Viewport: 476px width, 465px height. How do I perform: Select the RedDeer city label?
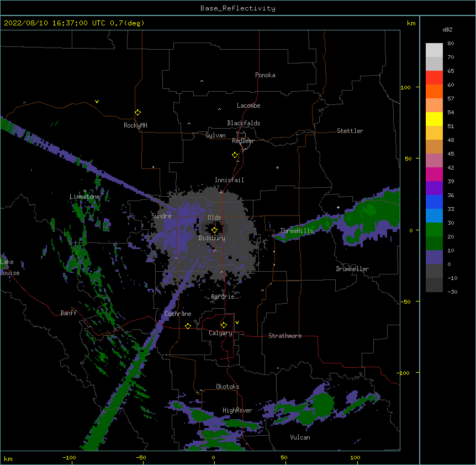coord(243,141)
